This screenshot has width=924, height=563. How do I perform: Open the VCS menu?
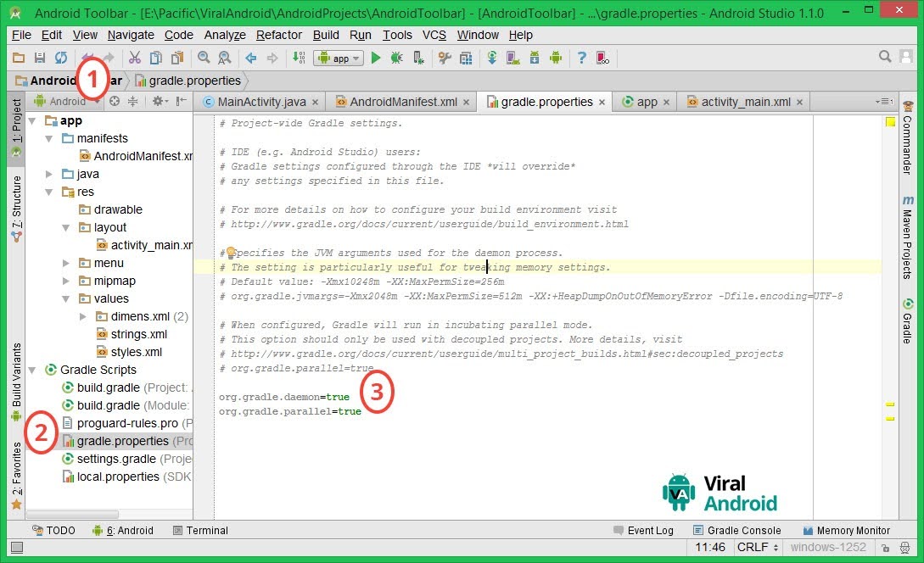[x=434, y=35]
